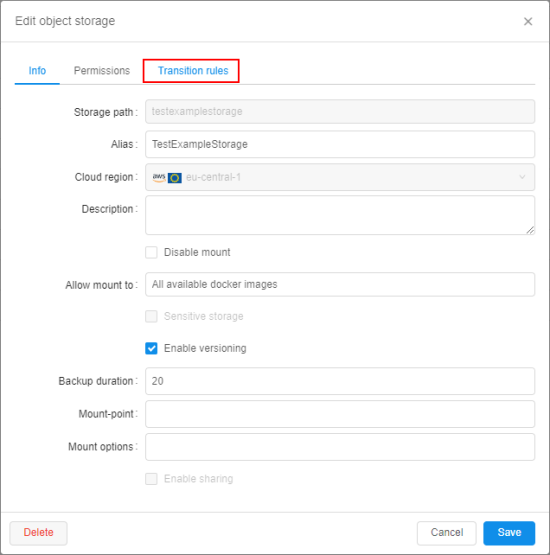
Task: Open the Transition rules tab
Action: point(193,71)
